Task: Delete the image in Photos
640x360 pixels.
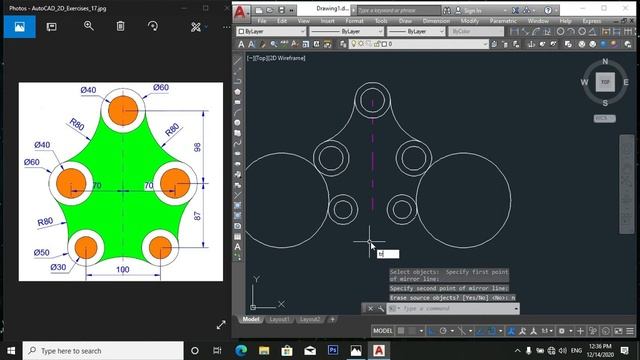Action: click(120, 26)
